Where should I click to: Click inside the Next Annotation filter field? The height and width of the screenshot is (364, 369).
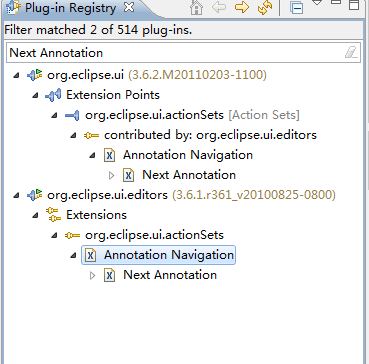tap(183, 53)
